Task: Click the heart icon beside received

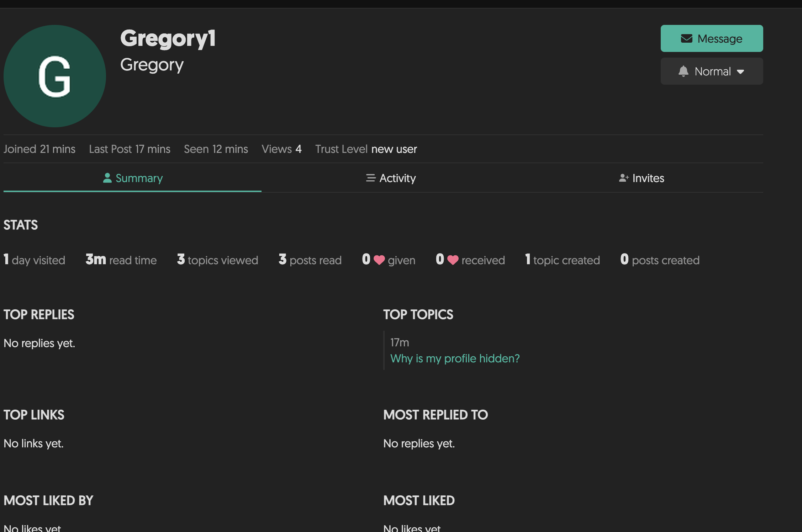Action: pyautogui.click(x=453, y=260)
